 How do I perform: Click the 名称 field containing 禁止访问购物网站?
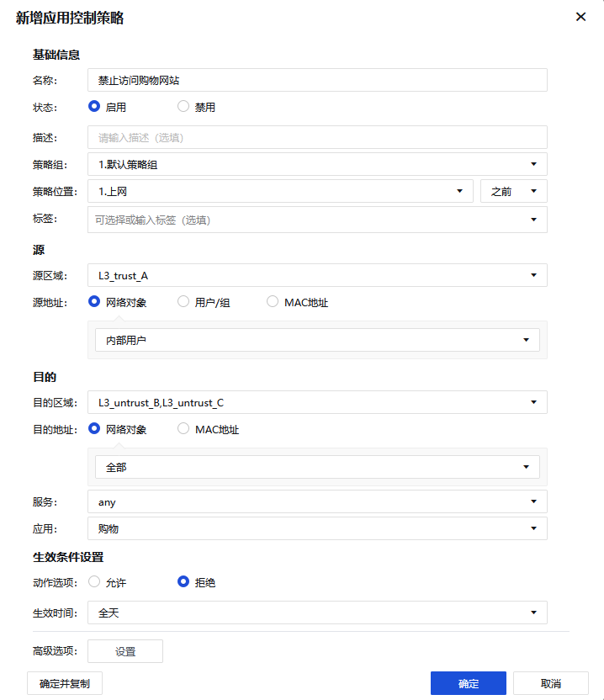(317, 81)
